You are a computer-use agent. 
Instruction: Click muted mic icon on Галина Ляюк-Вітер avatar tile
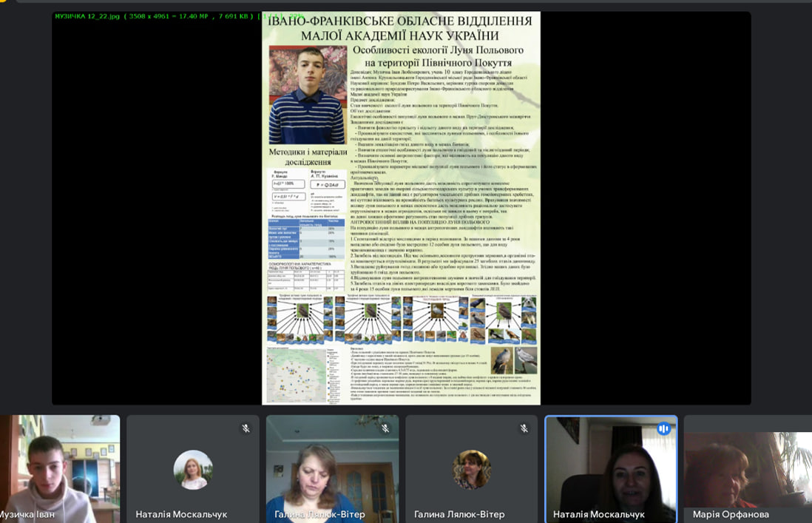point(524,428)
